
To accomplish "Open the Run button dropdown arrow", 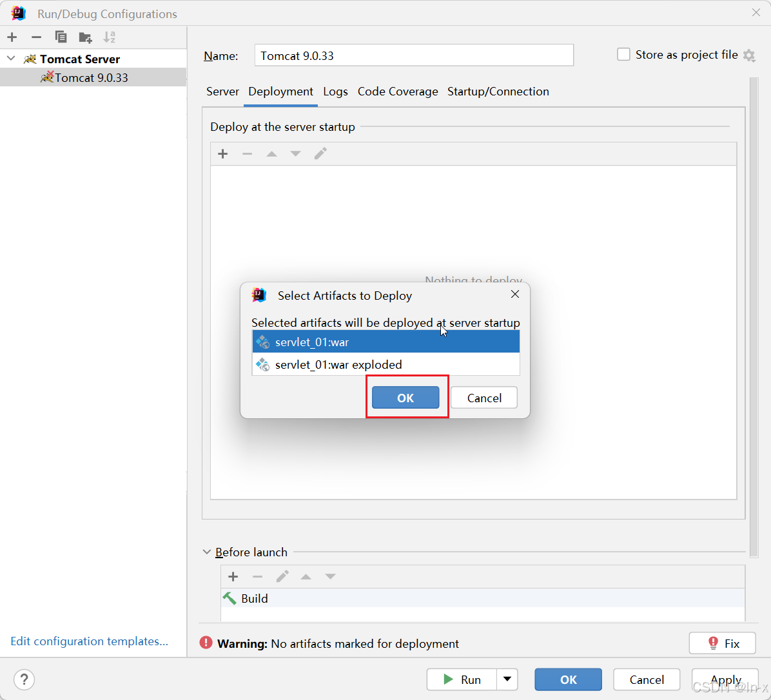I will click(507, 679).
